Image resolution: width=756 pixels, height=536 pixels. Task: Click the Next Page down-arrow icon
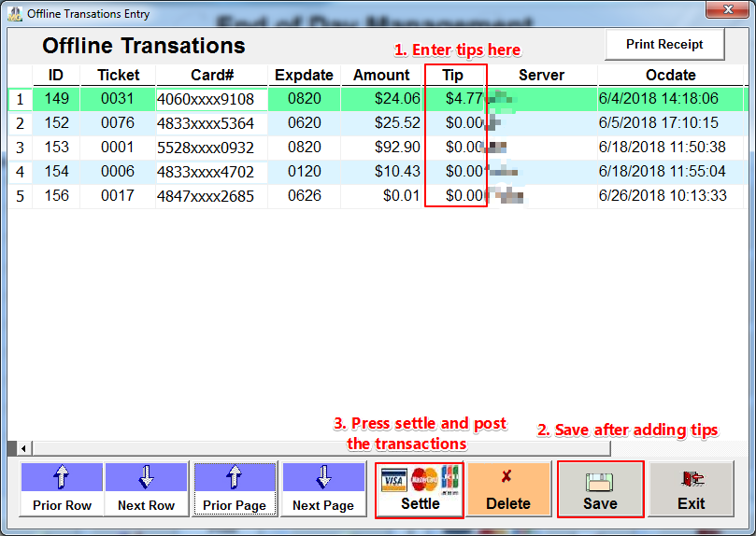[323, 477]
